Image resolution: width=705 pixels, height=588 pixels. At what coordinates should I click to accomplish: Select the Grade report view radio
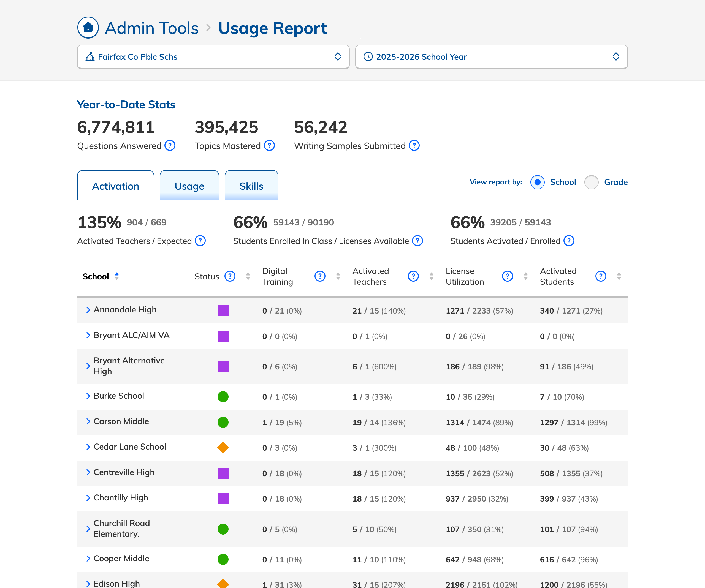pyautogui.click(x=591, y=182)
